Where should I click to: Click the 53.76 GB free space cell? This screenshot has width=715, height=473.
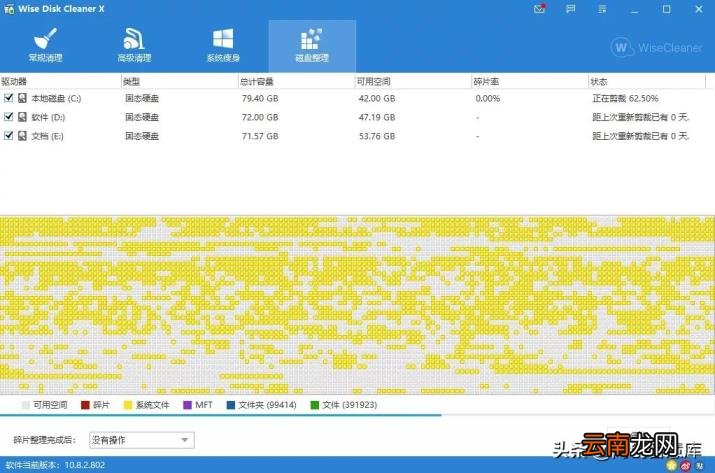point(377,136)
